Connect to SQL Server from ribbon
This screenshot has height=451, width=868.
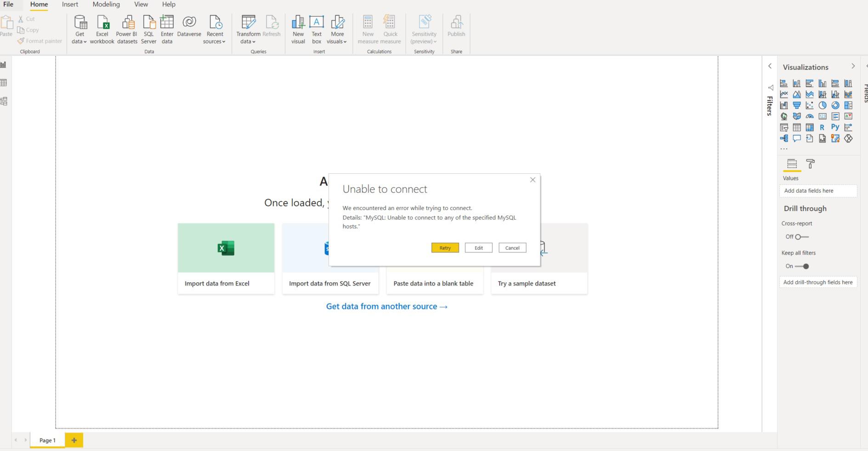click(149, 29)
